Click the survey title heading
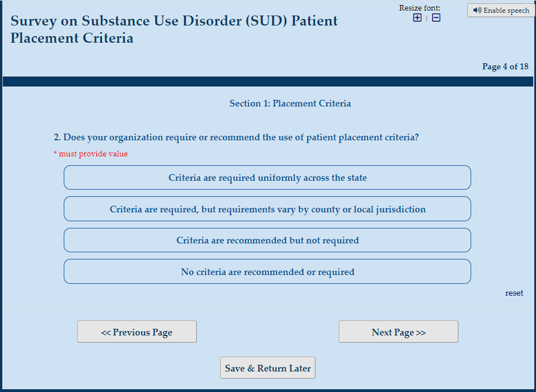 coord(174,29)
